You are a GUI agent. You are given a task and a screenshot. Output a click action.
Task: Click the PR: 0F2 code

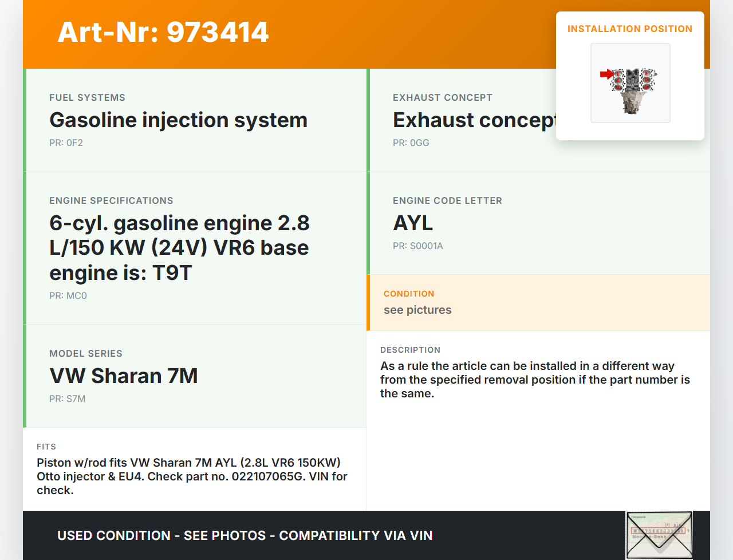click(x=66, y=143)
